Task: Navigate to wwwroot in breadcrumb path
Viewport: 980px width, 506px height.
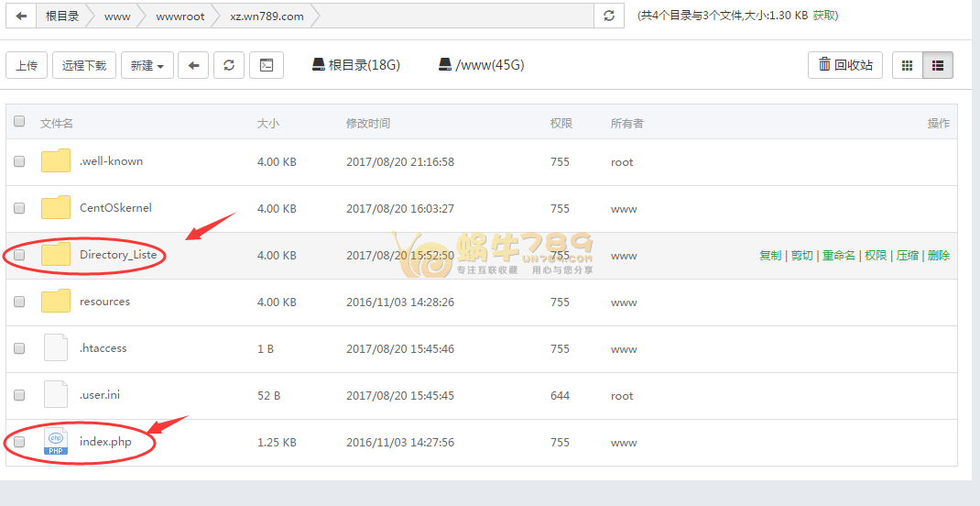Action: coord(180,16)
